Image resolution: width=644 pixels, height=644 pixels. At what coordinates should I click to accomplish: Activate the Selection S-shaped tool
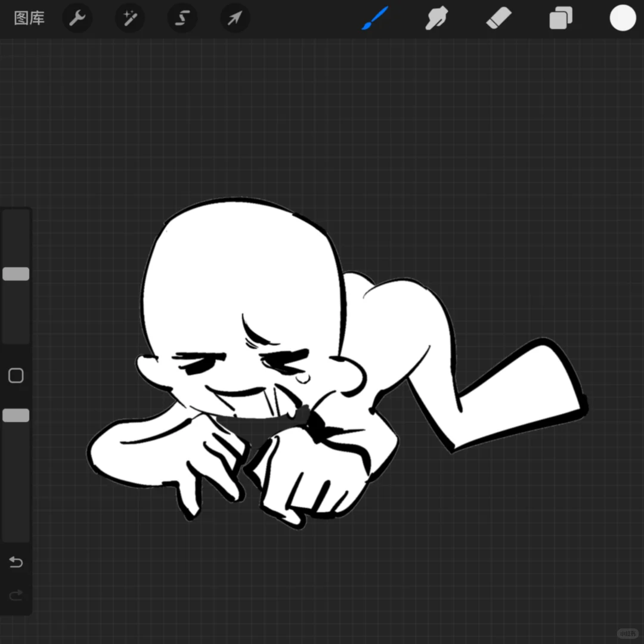coord(182,18)
